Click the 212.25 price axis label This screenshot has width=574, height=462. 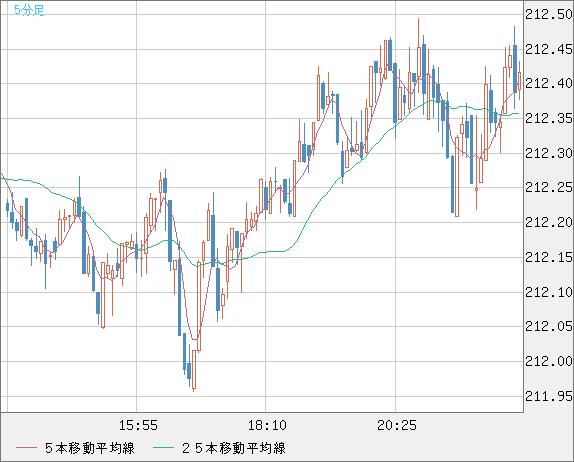click(x=549, y=187)
